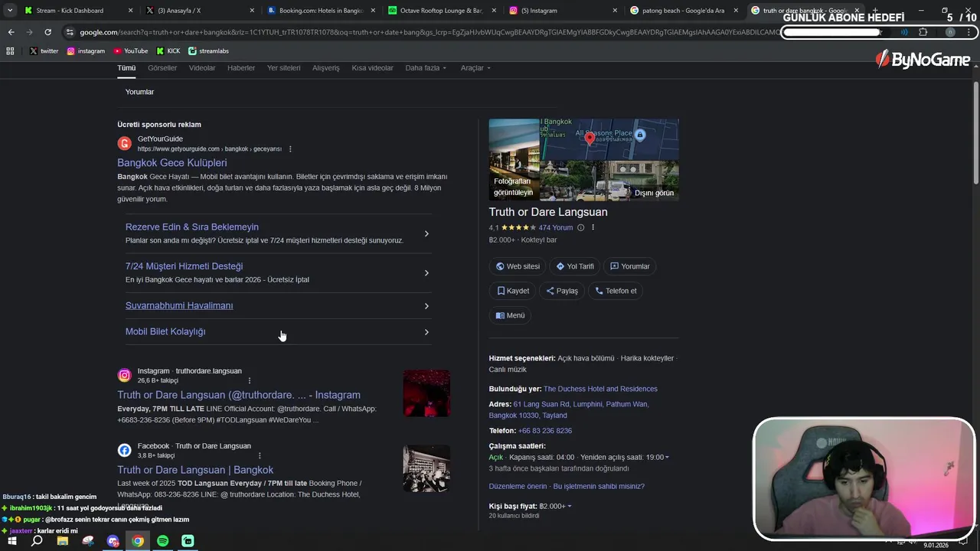
Task: Click phone number +66 83 236 8236
Action: [545, 431]
